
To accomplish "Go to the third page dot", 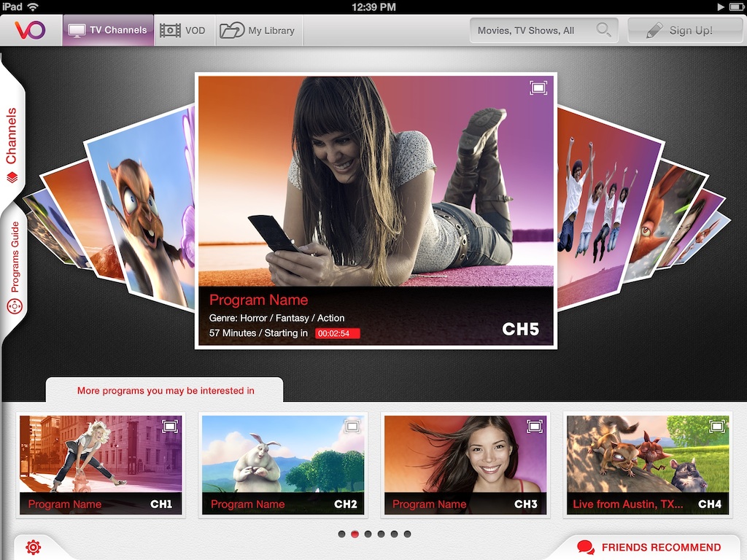I will click(368, 534).
